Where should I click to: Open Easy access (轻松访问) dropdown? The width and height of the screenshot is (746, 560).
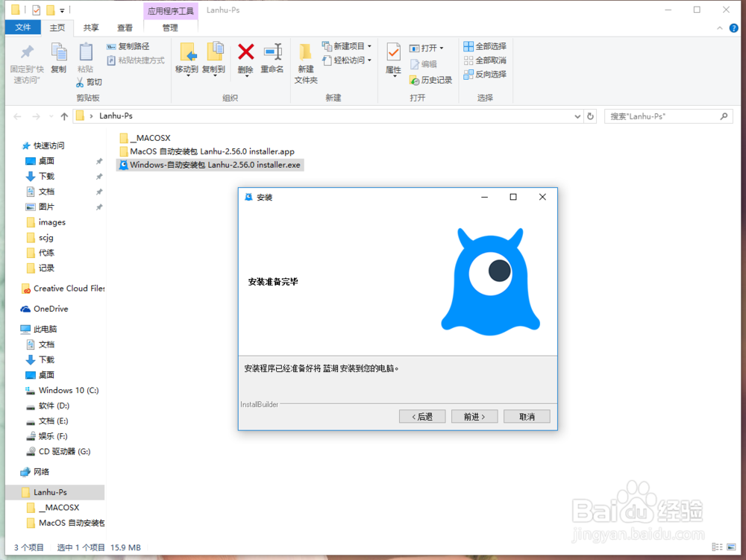click(x=348, y=60)
